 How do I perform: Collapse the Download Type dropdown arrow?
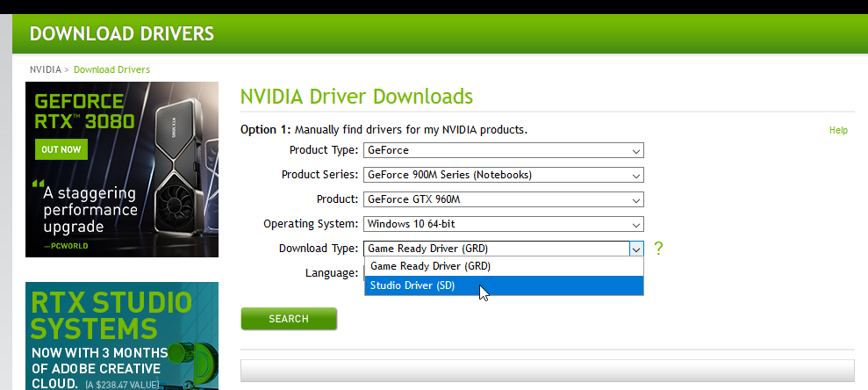click(636, 249)
